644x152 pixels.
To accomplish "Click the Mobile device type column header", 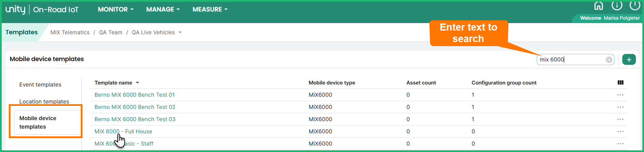I will pyautogui.click(x=332, y=82).
